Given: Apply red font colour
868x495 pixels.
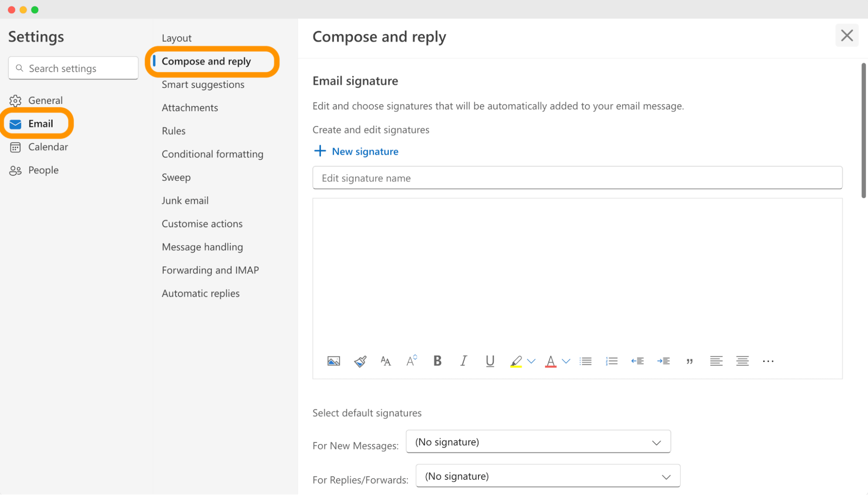Looking at the screenshot, I should coord(551,362).
